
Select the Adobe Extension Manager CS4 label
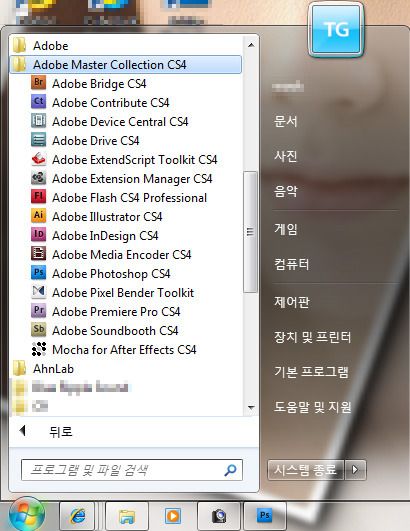(132, 179)
